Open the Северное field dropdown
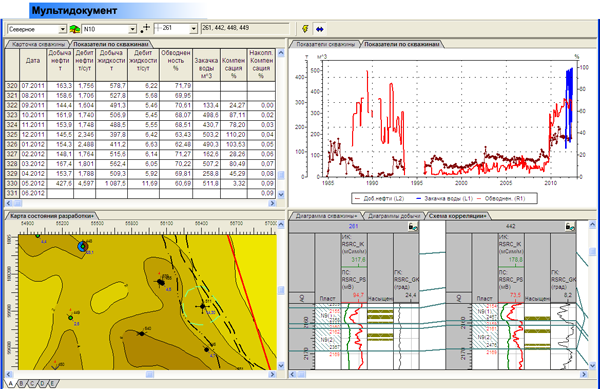Viewport: 600px width, 389px height. click(x=62, y=29)
